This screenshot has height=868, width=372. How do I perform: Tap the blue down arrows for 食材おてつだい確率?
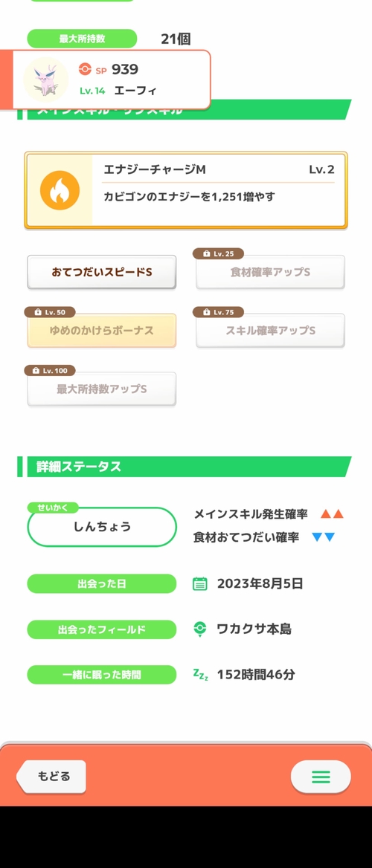323,537
